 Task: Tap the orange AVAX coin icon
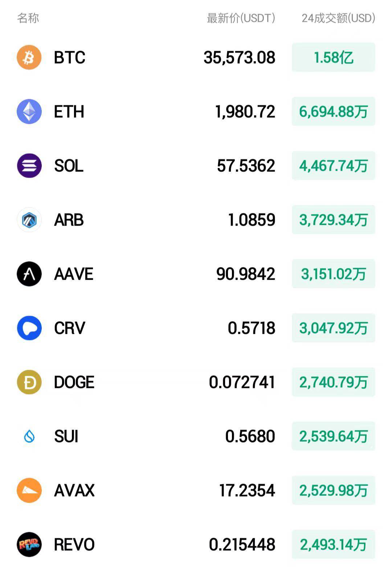29,490
